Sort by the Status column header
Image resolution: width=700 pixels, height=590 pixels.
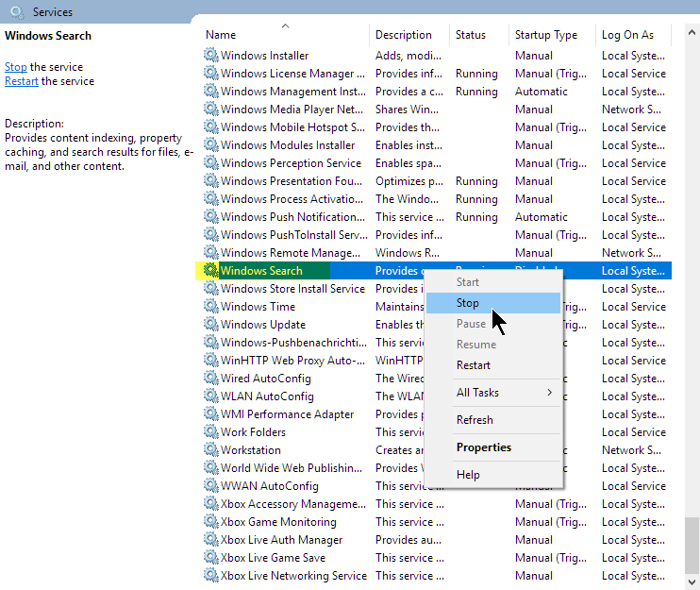[471, 35]
